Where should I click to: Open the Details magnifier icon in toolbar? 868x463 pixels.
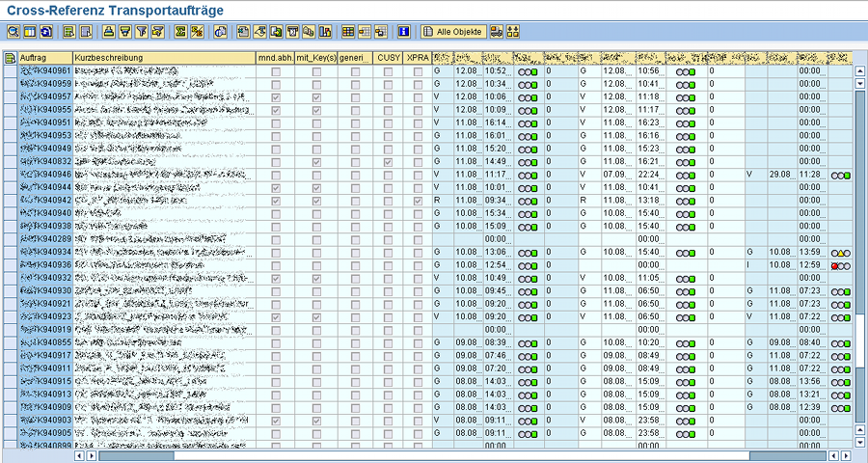[13, 32]
